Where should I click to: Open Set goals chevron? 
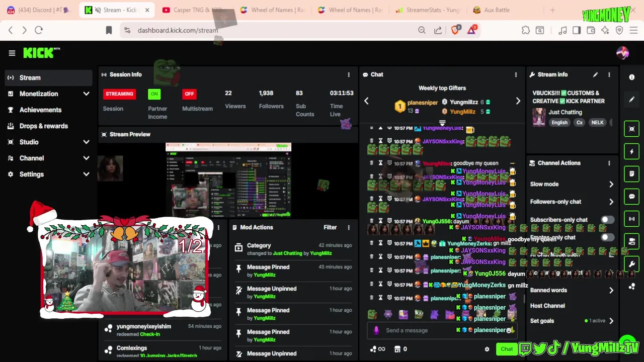(x=611, y=321)
